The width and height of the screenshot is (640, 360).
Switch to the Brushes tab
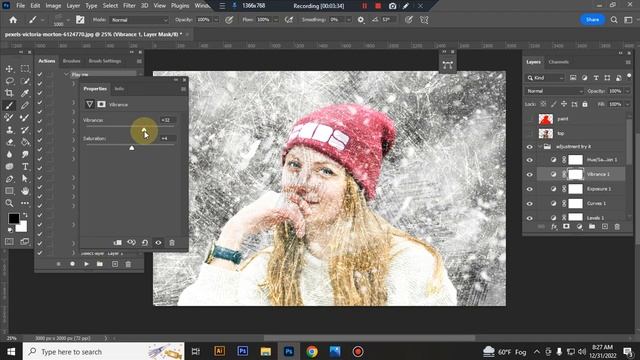tap(71, 61)
